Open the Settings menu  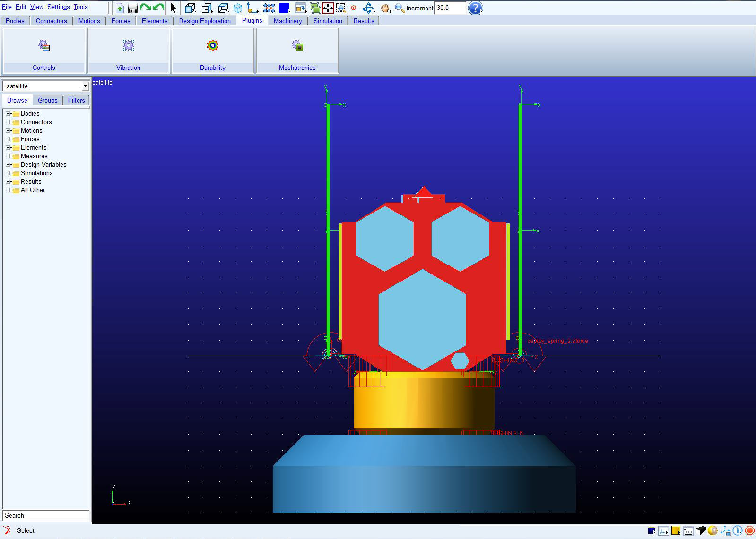(59, 7)
